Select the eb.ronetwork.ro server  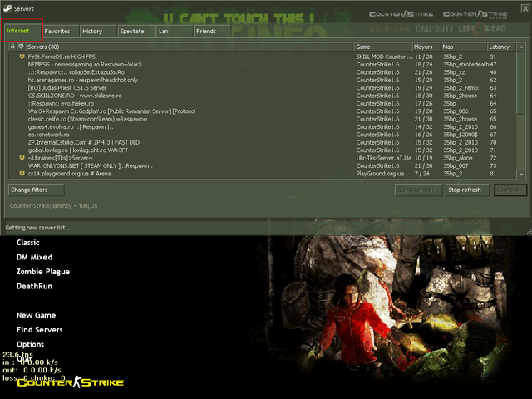point(263,135)
